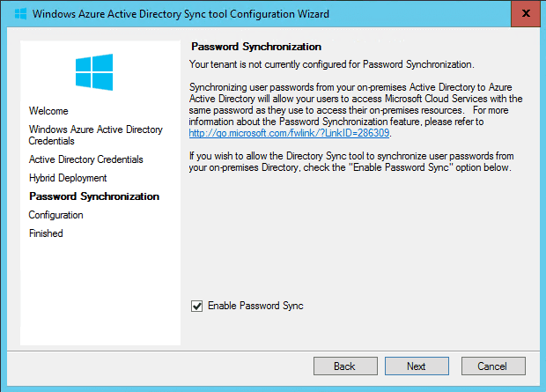Click the wizard window title text

pyautogui.click(x=181, y=14)
